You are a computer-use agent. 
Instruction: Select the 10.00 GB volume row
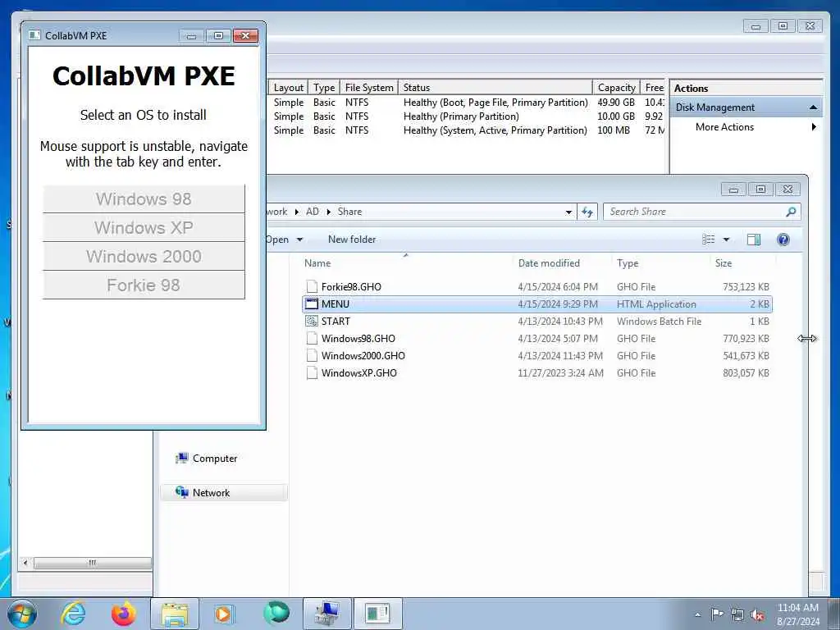click(466, 116)
